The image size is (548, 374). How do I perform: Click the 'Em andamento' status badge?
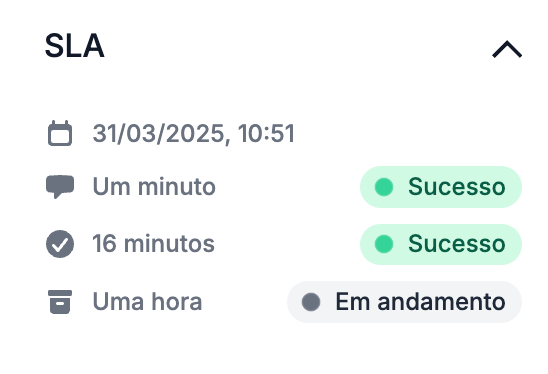click(x=404, y=302)
